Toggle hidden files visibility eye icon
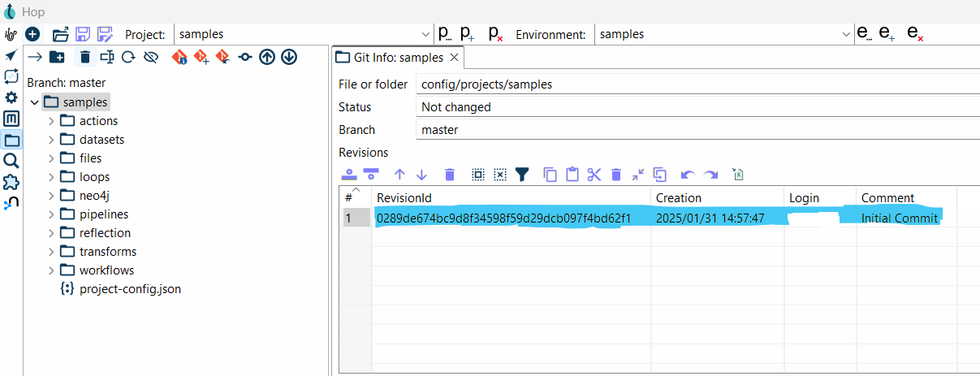Image resolution: width=980 pixels, height=376 pixels. 150,57
